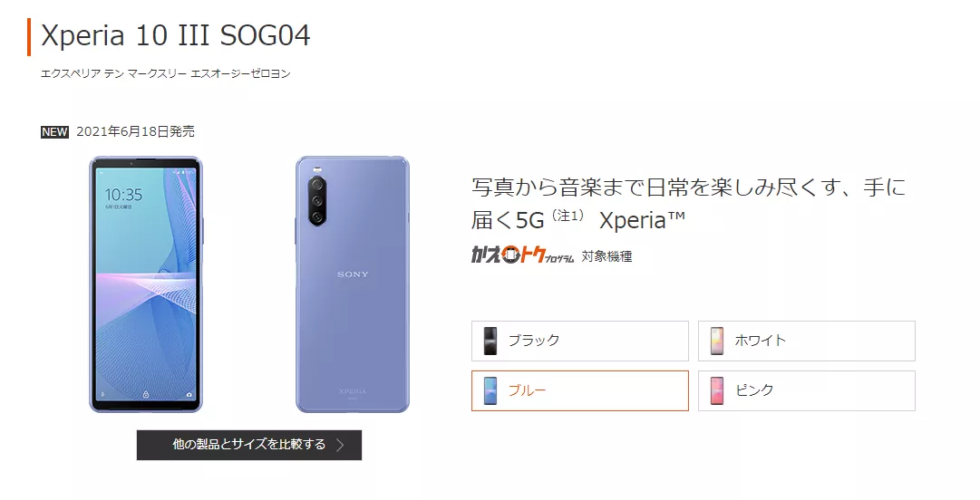Image resolution: width=980 pixels, height=500 pixels.
Task: Click the SONY logo on phone back
Action: (x=354, y=274)
